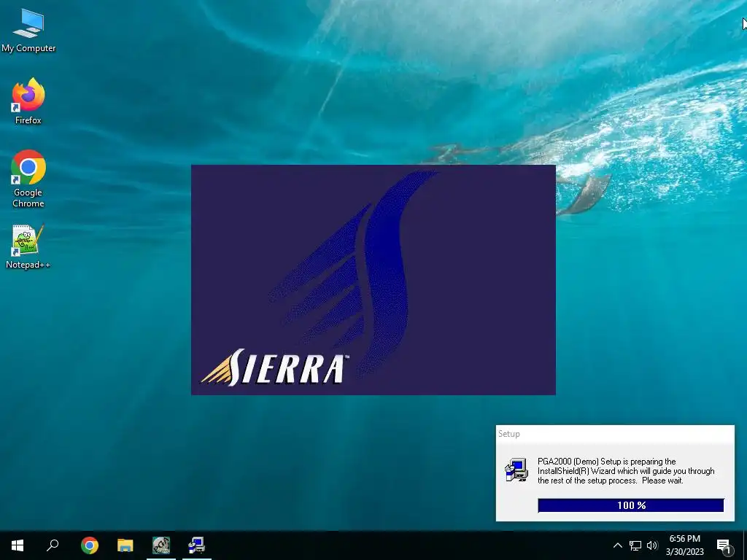This screenshot has width=747, height=560.
Task: Show hidden system tray icons
Action: (x=617, y=545)
